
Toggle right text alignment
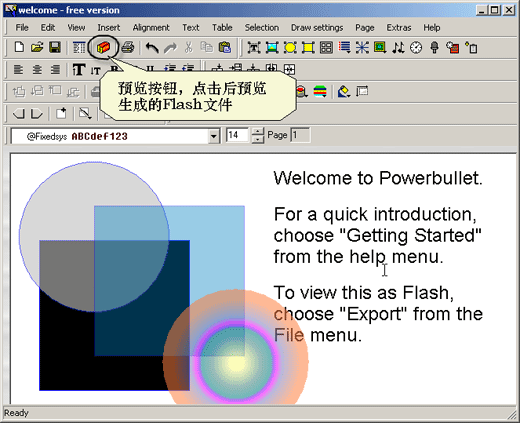click(x=55, y=70)
